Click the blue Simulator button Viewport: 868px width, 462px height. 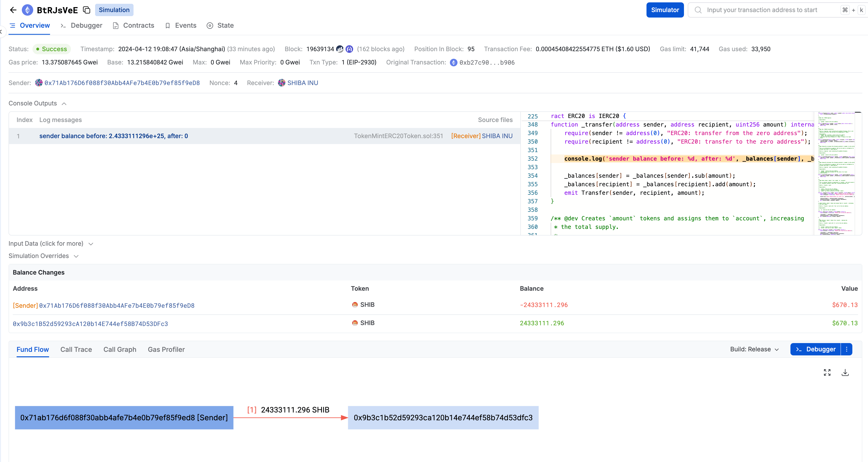(665, 10)
